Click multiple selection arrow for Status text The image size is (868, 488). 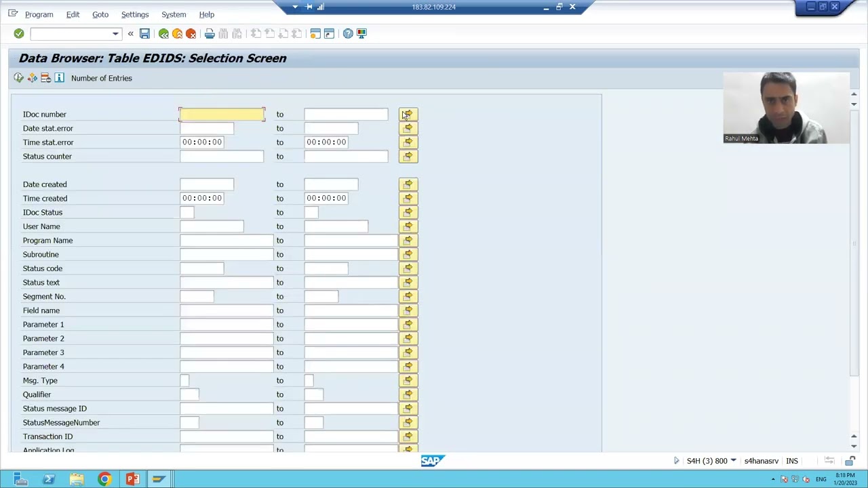[408, 283]
